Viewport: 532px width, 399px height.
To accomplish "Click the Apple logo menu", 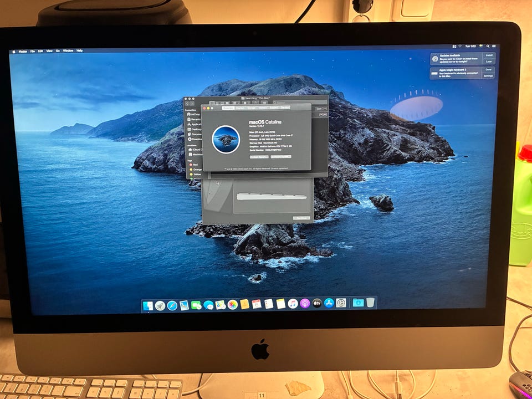I will (14, 52).
